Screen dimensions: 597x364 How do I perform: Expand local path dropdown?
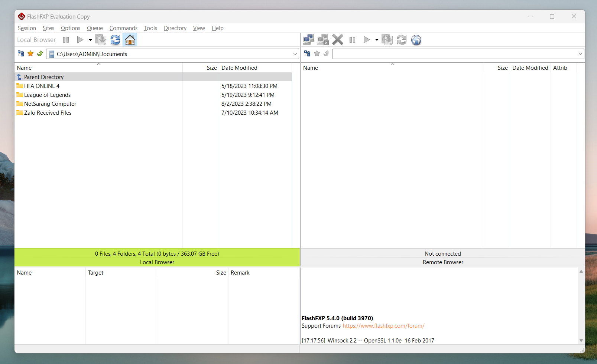295,54
